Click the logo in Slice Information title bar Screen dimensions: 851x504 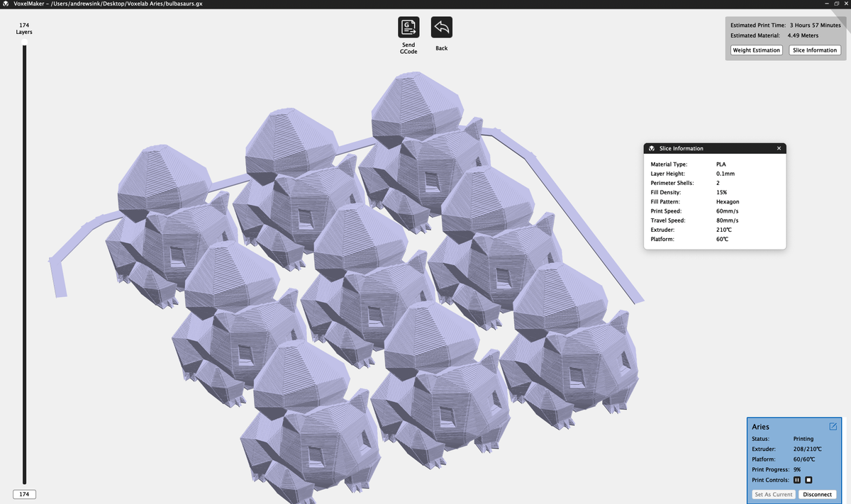tap(651, 148)
